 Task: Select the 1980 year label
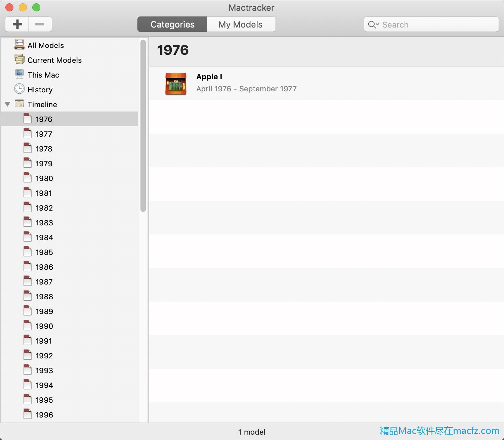pos(44,178)
